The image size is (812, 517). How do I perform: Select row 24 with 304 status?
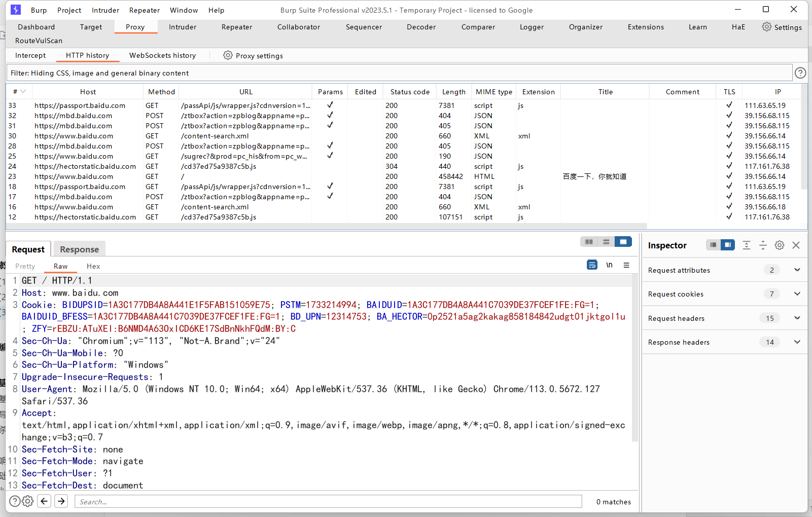tap(403, 166)
